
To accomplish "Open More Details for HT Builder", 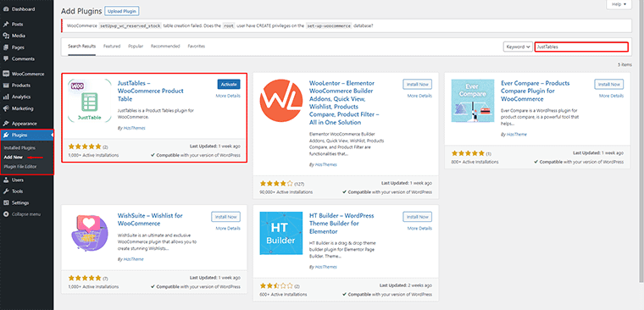I will (419, 229).
